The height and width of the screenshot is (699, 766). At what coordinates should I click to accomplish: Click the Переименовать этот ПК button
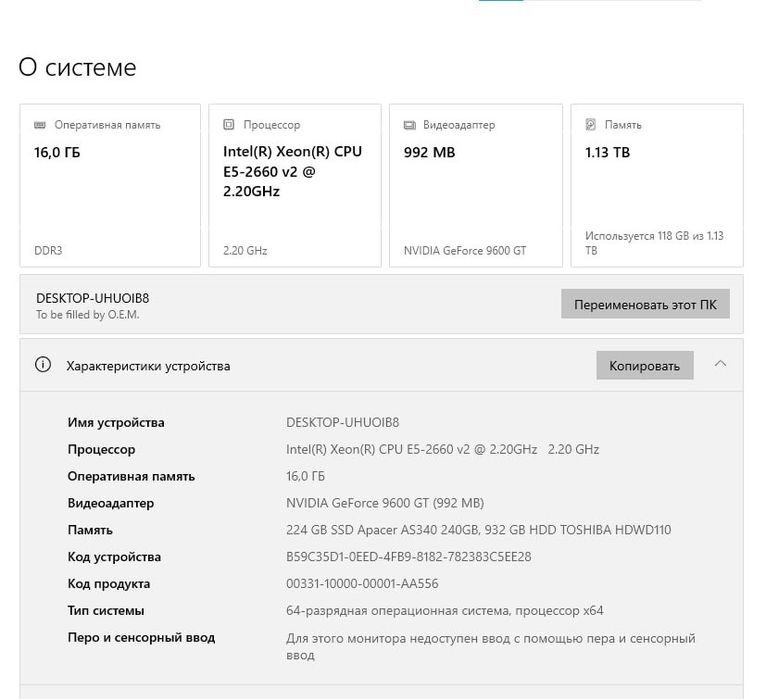[645, 304]
